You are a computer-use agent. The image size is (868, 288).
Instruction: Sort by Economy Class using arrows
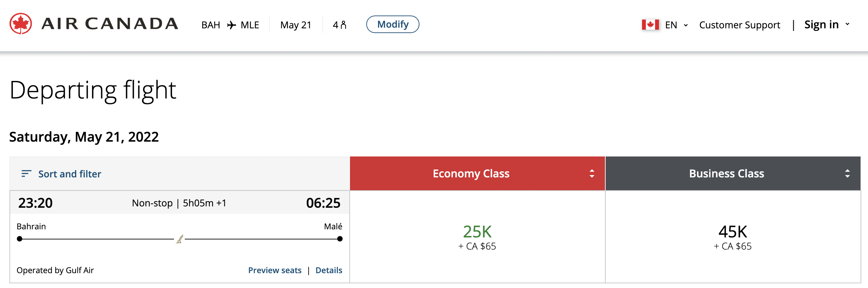[592, 174]
